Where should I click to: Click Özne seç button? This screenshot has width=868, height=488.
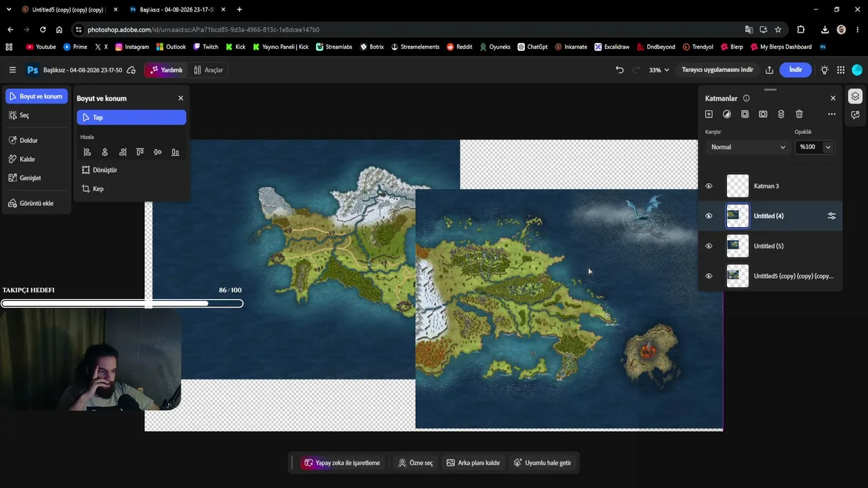coord(416,463)
